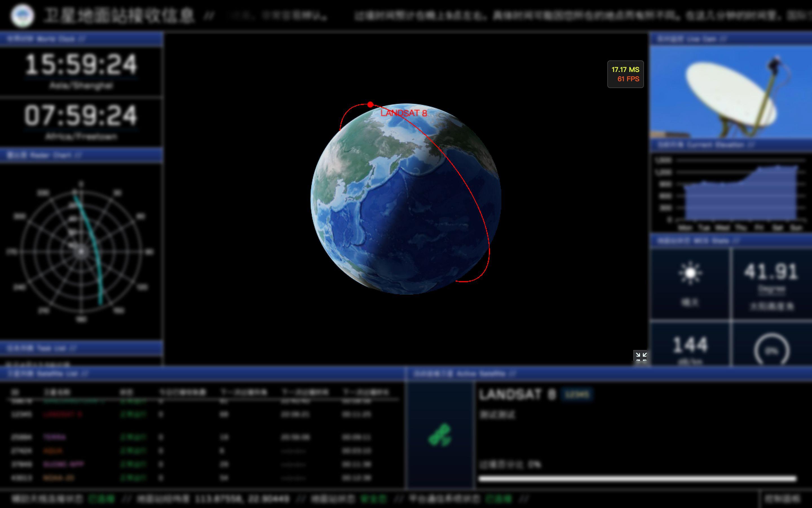Click the Radar Chart panel header
Viewport: 812px width, 508px height.
tap(81, 155)
